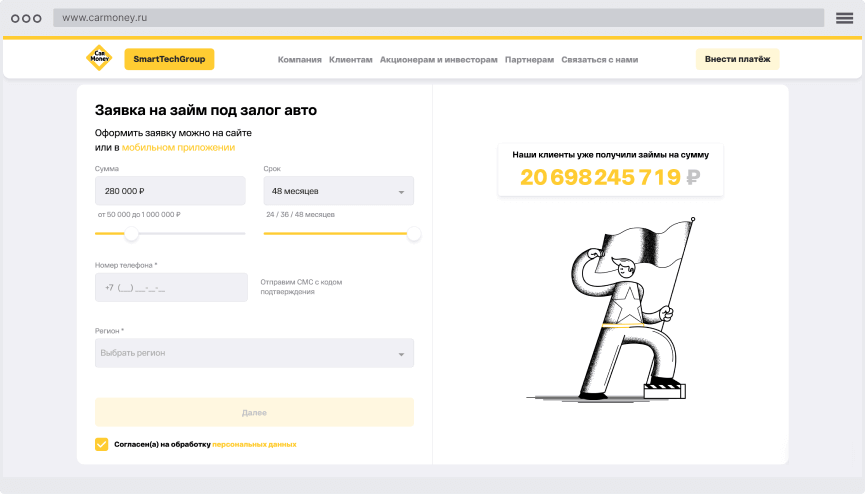Viewport: 865px width, 494px height.
Task: Click the SmartTechGroup button
Action: [x=169, y=59]
